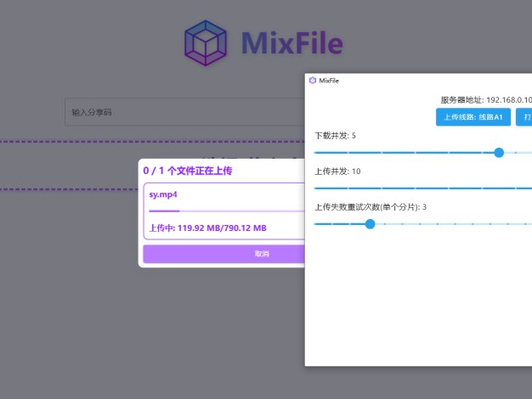
Task: Click the large MixFile heading on the web page
Action: (x=292, y=43)
